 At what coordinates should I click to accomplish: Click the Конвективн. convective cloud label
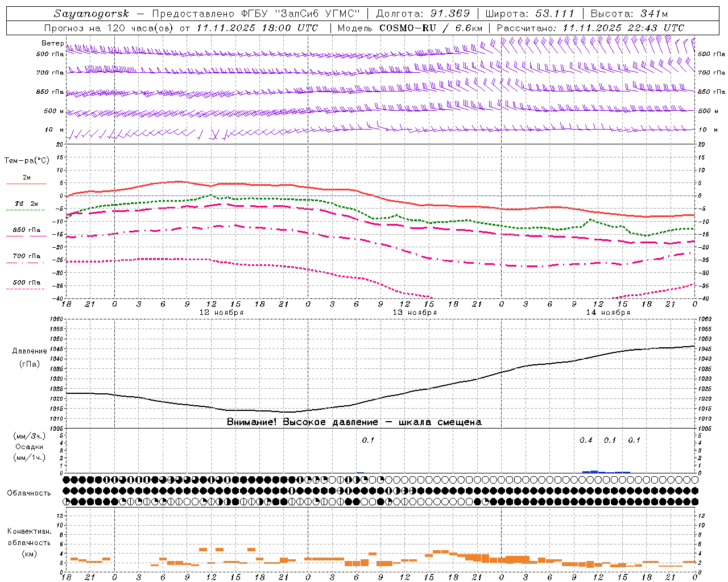29,531
